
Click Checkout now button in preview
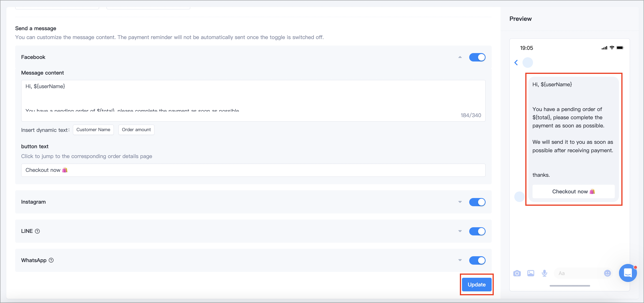point(573,191)
